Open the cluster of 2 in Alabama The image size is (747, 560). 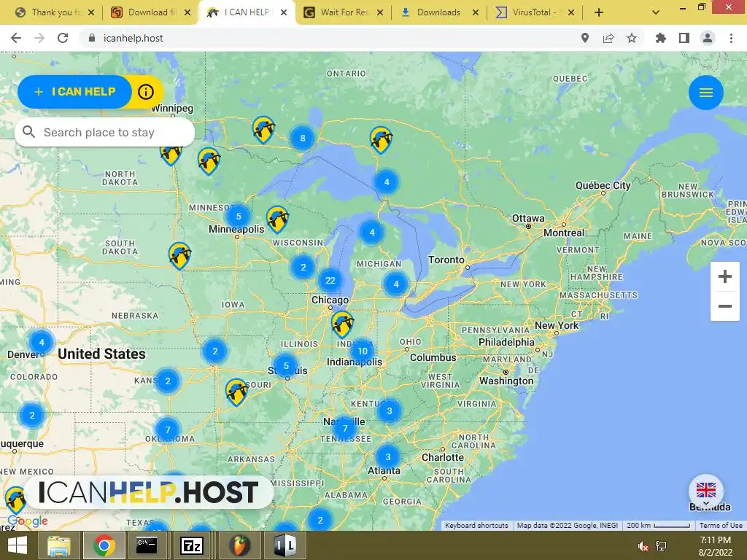(x=320, y=520)
